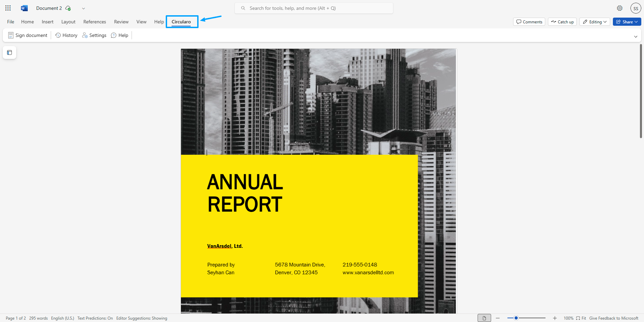The height and width of the screenshot is (322, 644).
Task: Click the zoom out minus icon
Action: tap(498, 318)
